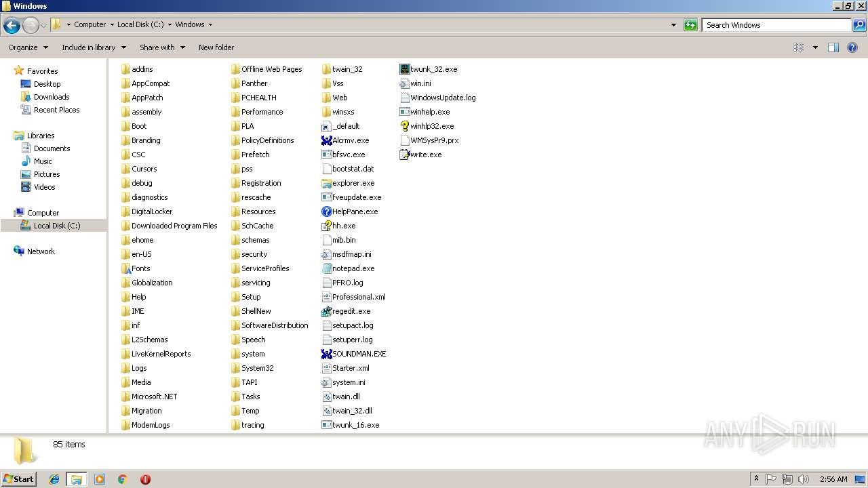The width and height of the screenshot is (868, 488).
Task: Click Local Disk (C:) in breadcrumb
Action: [140, 24]
